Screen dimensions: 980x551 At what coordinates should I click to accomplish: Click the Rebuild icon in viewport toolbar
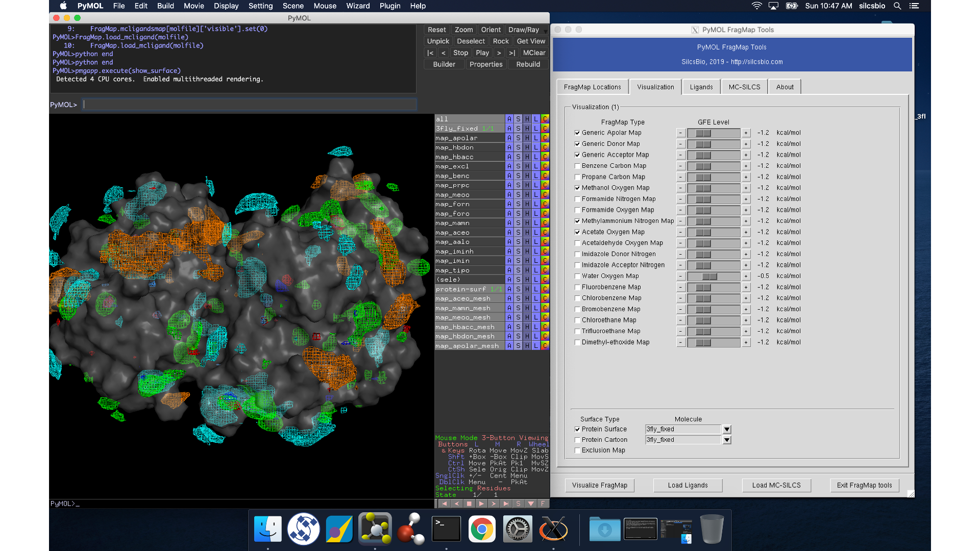pos(527,64)
